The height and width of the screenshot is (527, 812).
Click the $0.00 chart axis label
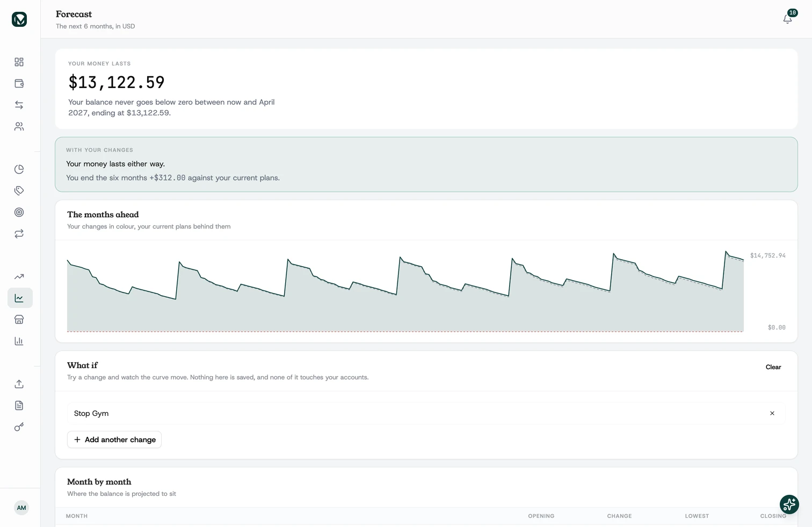pos(777,327)
